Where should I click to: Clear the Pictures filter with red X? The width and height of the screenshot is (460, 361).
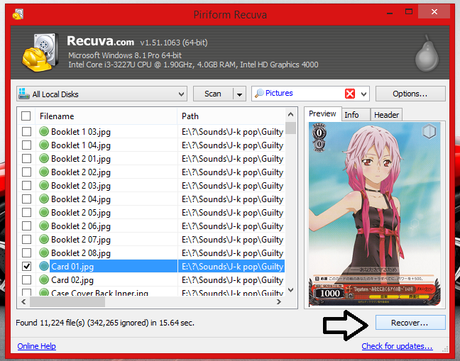(x=350, y=94)
